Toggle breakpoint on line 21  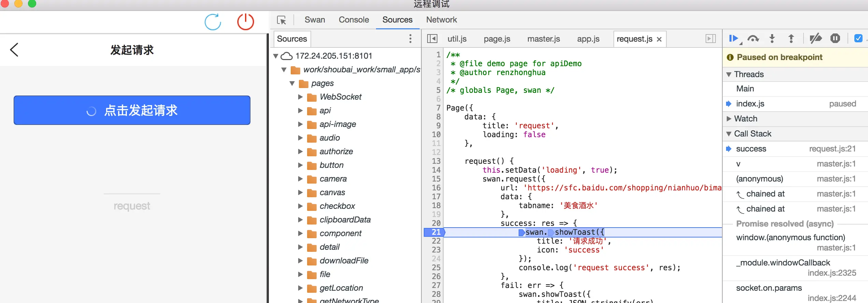pos(434,232)
